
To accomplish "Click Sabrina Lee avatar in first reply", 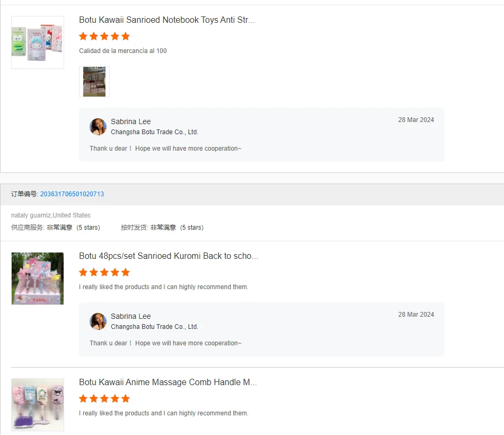I will click(x=98, y=127).
